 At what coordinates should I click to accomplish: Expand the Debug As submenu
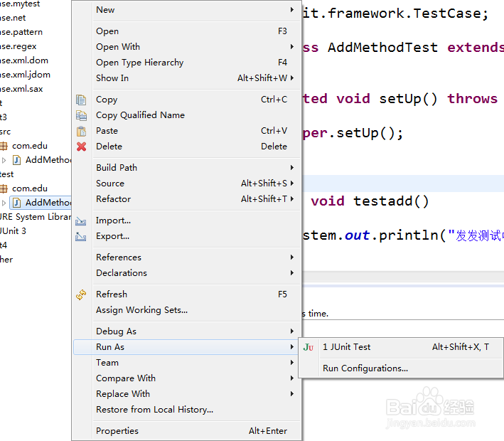point(116,331)
